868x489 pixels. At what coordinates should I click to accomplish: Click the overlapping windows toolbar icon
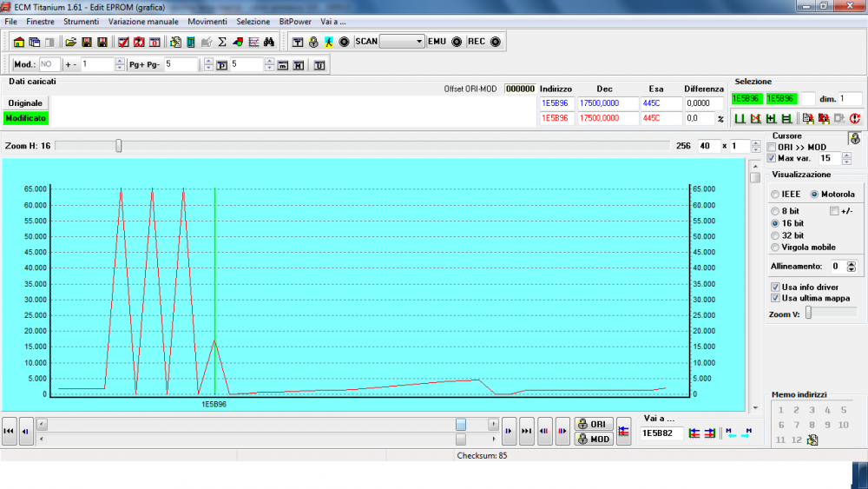coord(35,42)
